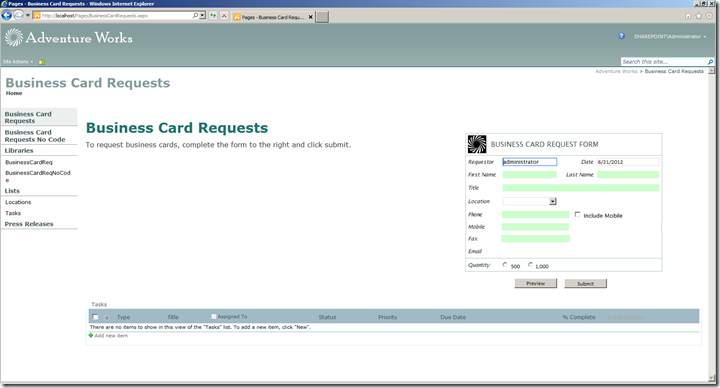
Task: Open a new blank browser tab
Action: pyautogui.click(x=322, y=17)
